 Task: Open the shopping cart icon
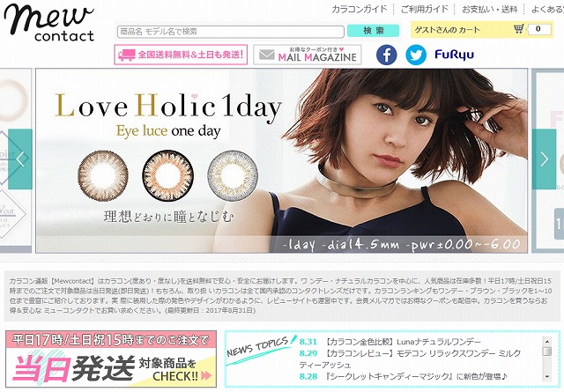tap(518, 29)
